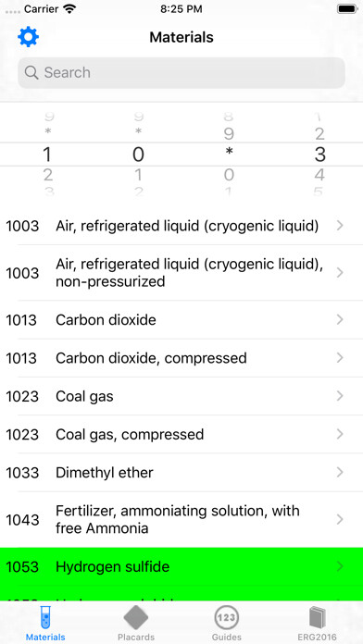The height and width of the screenshot is (644, 363).
Task: Switch to the Placards tab
Action: [x=136, y=622]
